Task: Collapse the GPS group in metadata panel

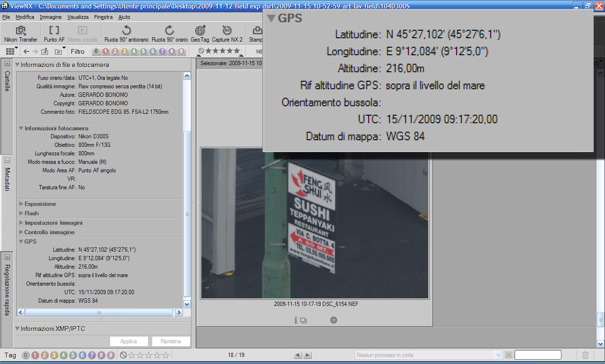Action: (x=21, y=242)
